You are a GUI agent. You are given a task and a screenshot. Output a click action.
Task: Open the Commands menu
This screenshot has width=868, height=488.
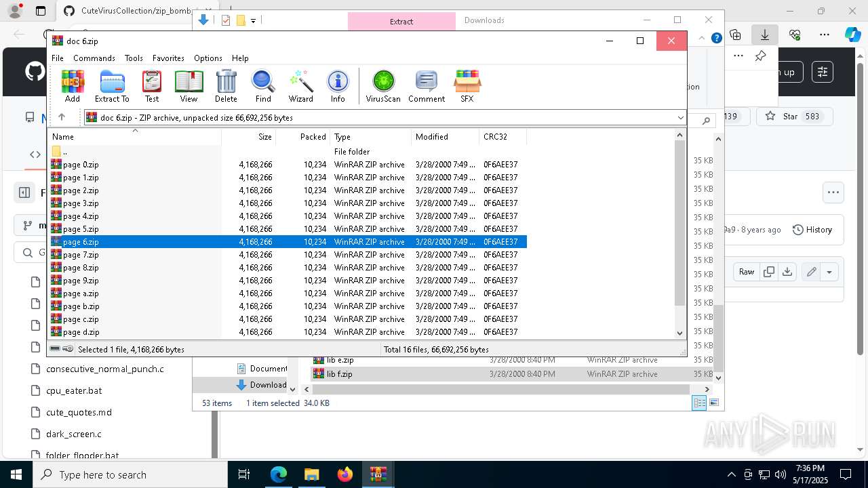pos(94,58)
